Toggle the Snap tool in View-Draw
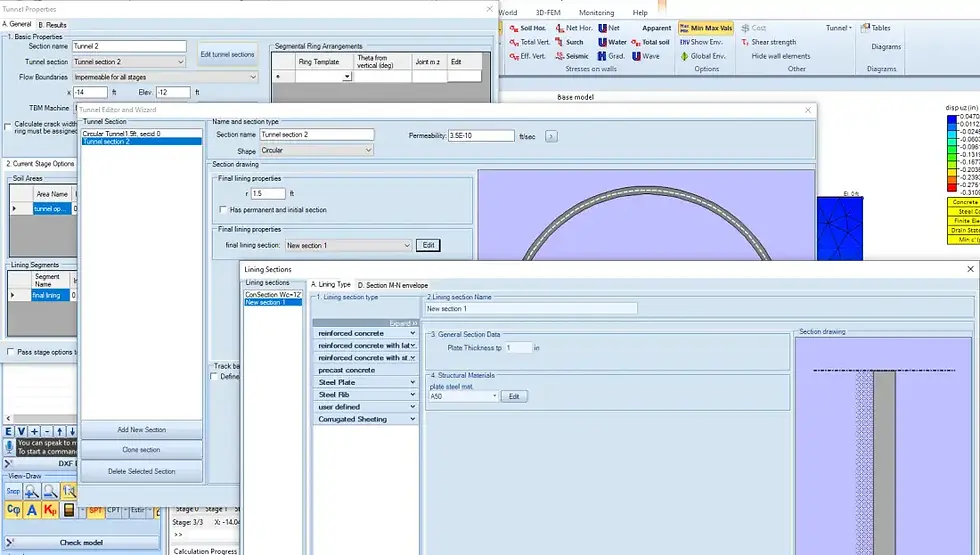Image resolution: width=980 pixels, height=555 pixels. 13,491
